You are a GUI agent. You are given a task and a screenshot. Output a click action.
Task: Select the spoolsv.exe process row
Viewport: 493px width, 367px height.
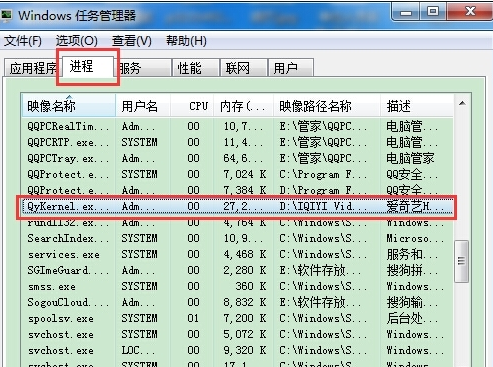click(x=237, y=318)
